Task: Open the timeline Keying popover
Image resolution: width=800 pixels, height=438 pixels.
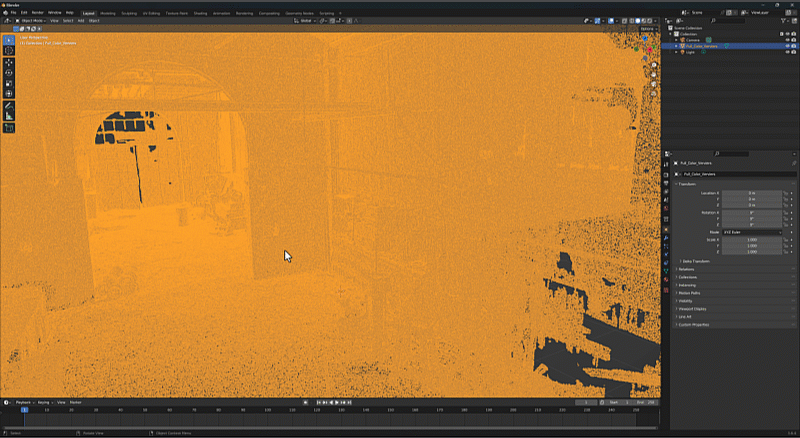Action: pos(45,403)
